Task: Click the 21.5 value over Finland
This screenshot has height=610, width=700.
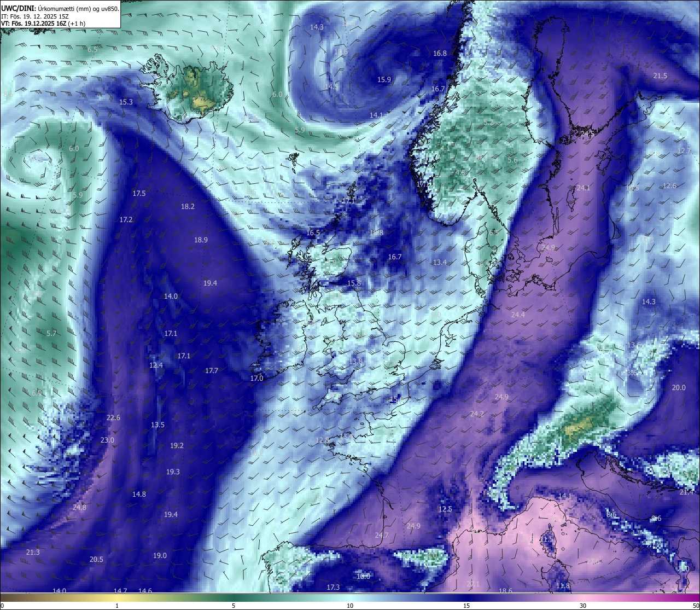Action: coord(660,75)
